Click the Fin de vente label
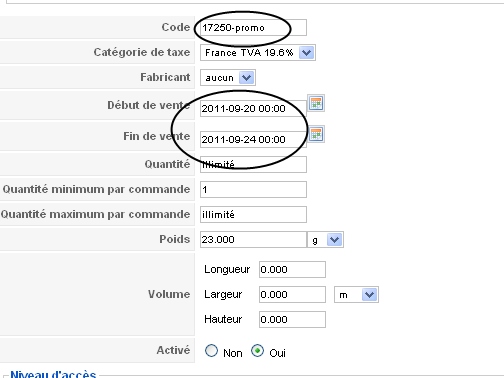This screenshot has width=504, height=378. point(157,136)
